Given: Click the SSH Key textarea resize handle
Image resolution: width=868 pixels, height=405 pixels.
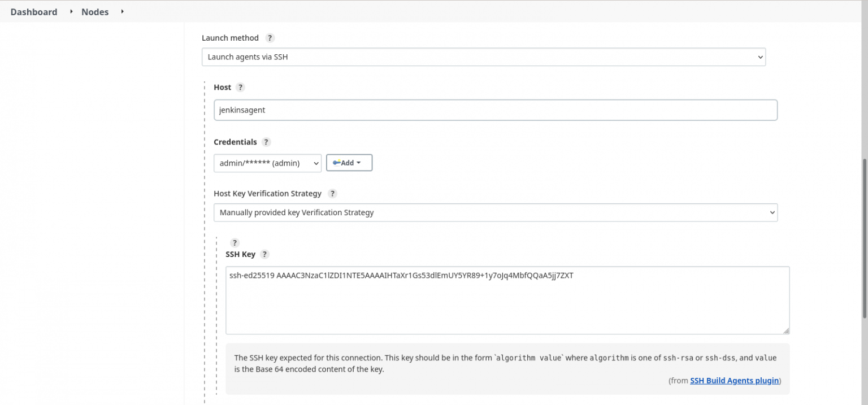Looking at the screenshot, I should click(x=787, y=330).
